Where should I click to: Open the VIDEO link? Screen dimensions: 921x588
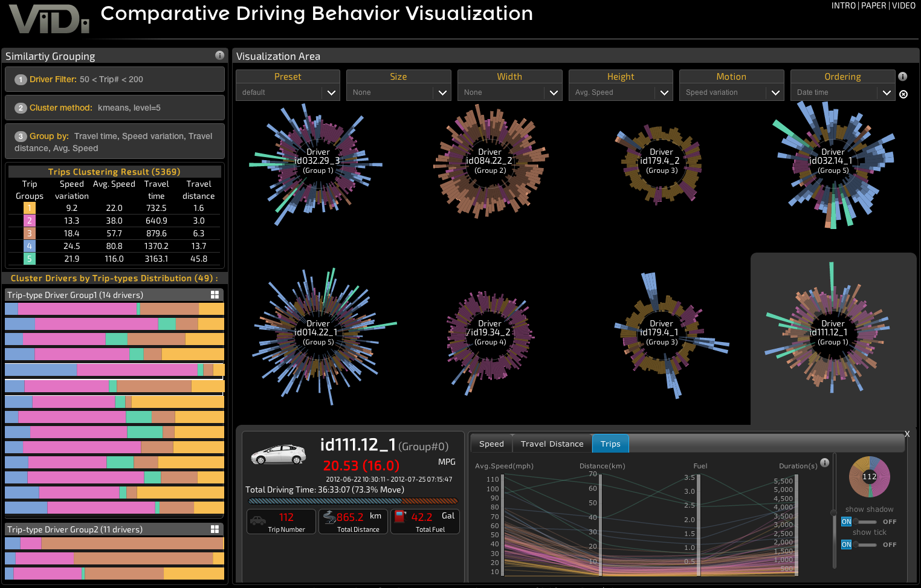tap(903, 5)
